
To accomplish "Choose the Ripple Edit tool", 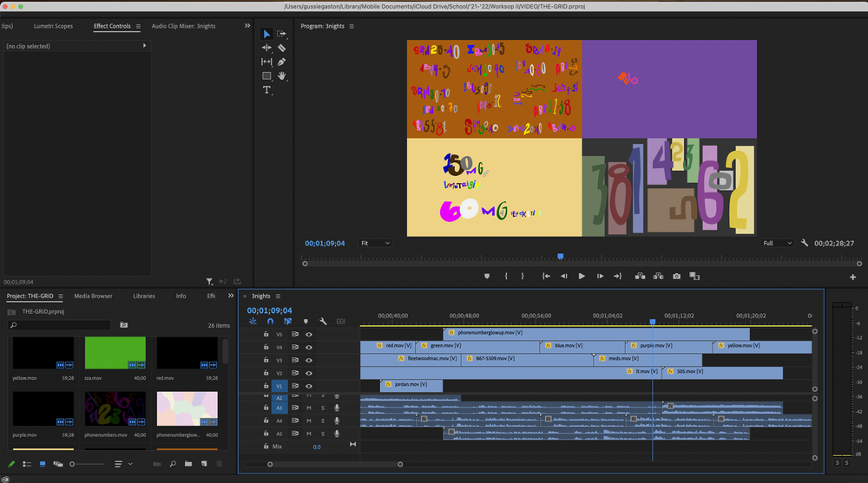I will point(266,48).
